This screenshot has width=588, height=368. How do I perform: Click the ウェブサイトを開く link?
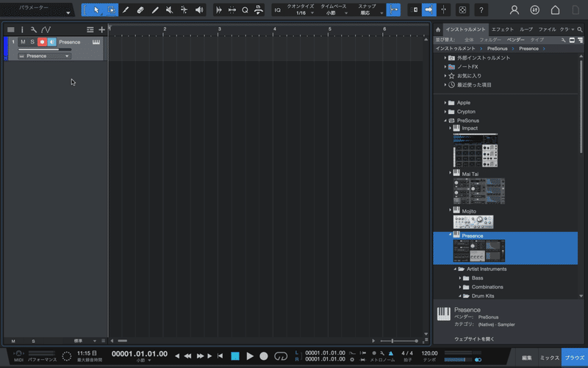click(474, 339)
